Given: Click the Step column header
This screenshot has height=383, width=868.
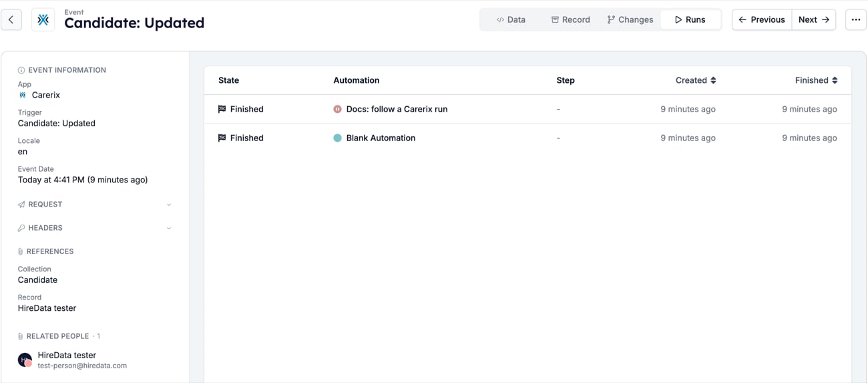Looking at the screenshot, I should (566, 80).
